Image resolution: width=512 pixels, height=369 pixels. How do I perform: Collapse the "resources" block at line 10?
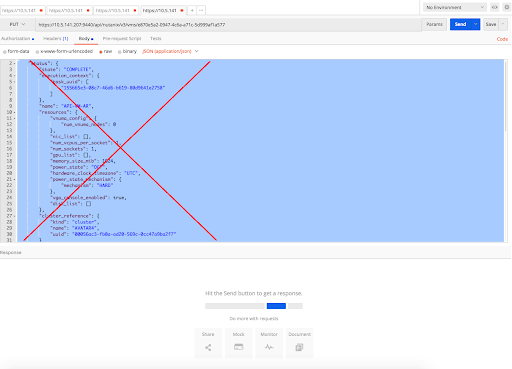click(x=15, y=112)
